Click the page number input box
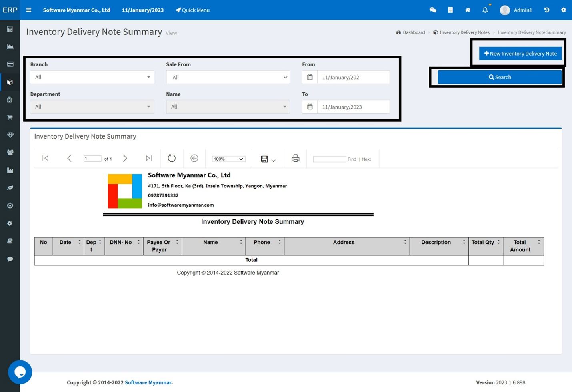The width and height of the screenshot is (572, 392). coord(92,159)
